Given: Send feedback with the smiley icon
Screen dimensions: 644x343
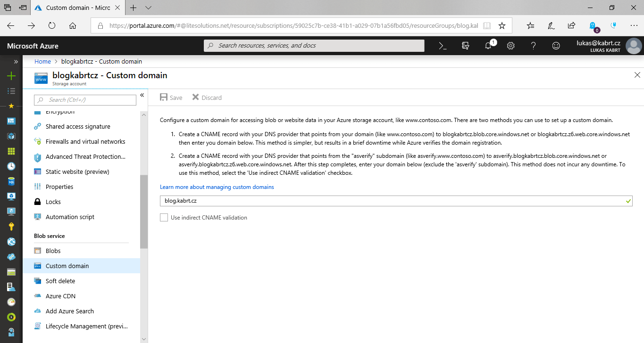Looking at the screenshot, I should point(556,46).
